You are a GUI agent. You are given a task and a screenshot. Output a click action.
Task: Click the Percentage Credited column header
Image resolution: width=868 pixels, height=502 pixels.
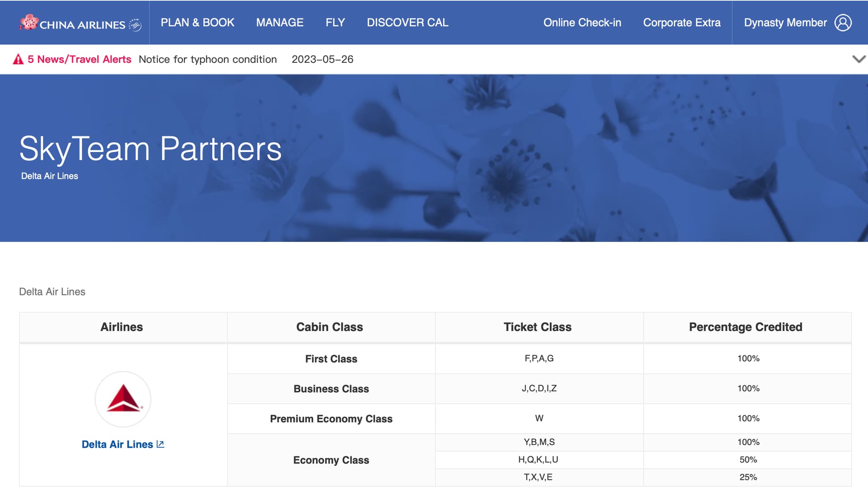click(745, 327)
